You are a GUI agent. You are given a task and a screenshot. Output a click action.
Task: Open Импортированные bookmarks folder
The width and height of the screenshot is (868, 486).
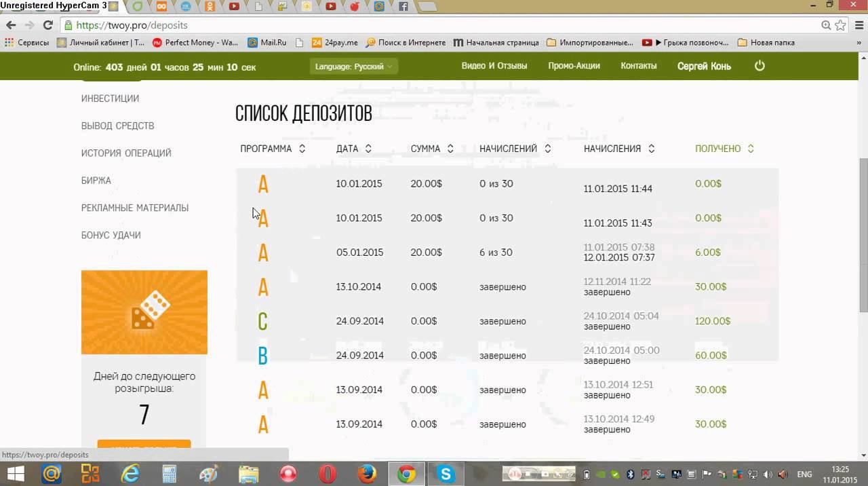coord(589,42)
